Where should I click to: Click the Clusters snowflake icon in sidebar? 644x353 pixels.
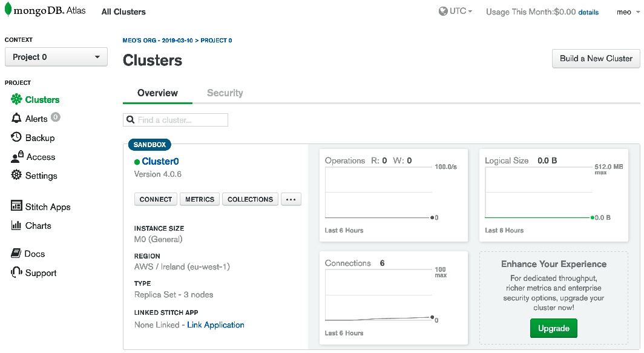[16, 99]
